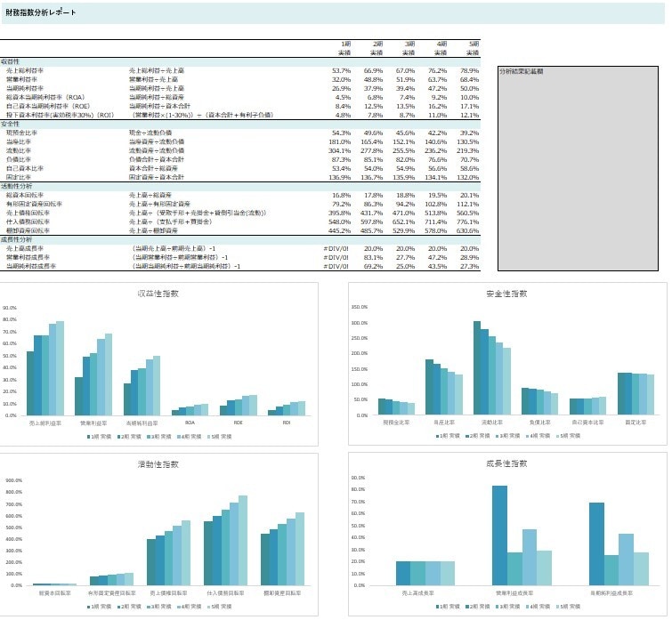This screenshot has width=672, height=620.
Task: Select the 活動性分析 section header row
Action: pyautogui.click(x=240, y=186)
